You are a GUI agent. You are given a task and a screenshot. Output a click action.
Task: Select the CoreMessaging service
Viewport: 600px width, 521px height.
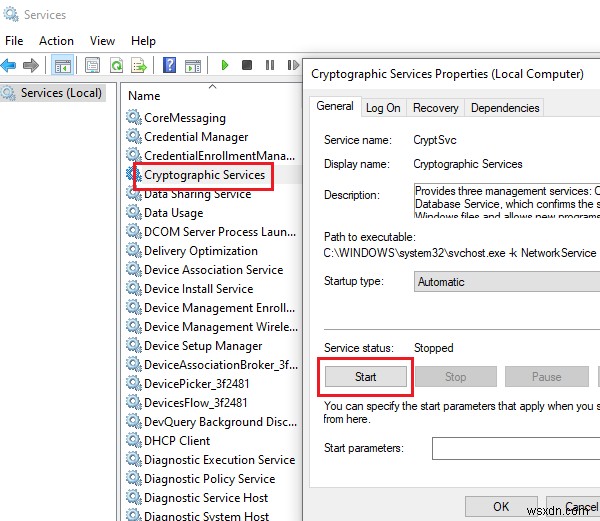pyautogui.click(x=185, y=118)
